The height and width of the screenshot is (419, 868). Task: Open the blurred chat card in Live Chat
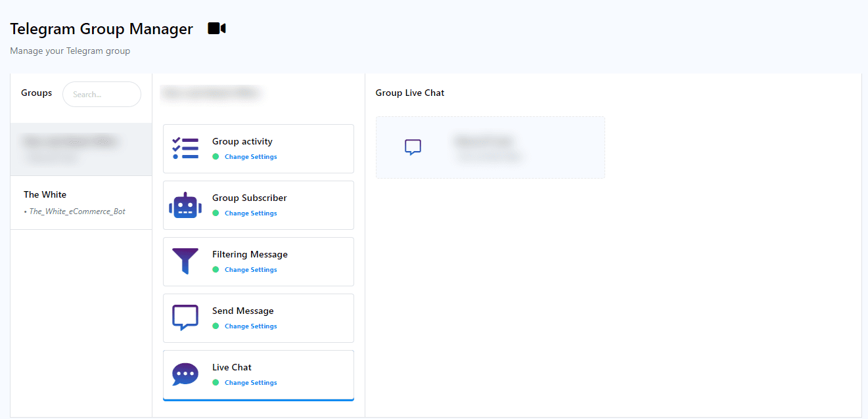[x=490, y=148]
